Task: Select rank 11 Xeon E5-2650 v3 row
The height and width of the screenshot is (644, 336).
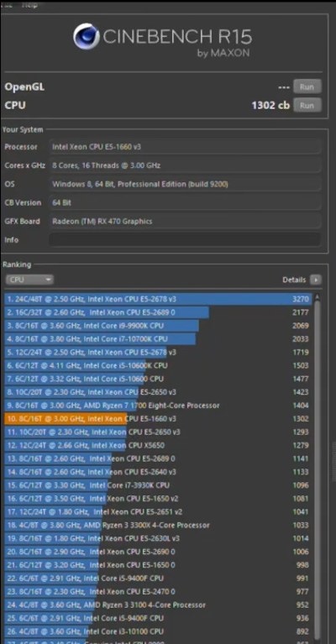Action: coord(158,432)
